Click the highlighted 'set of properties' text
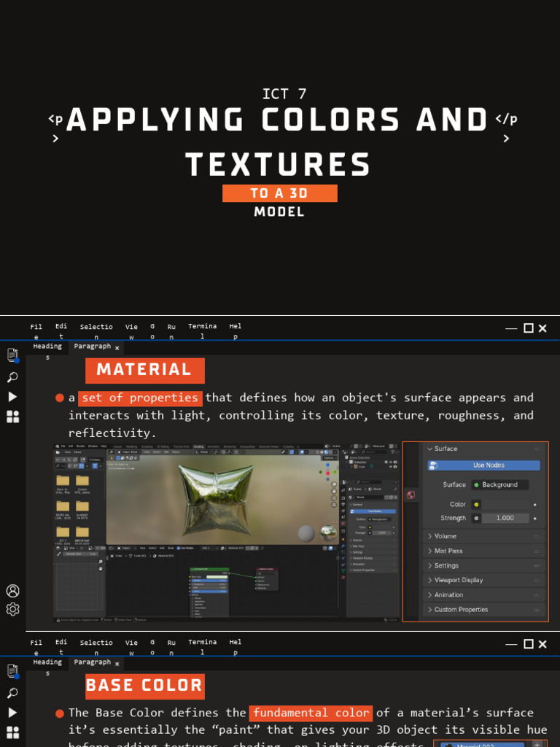 tap(141, 398)
